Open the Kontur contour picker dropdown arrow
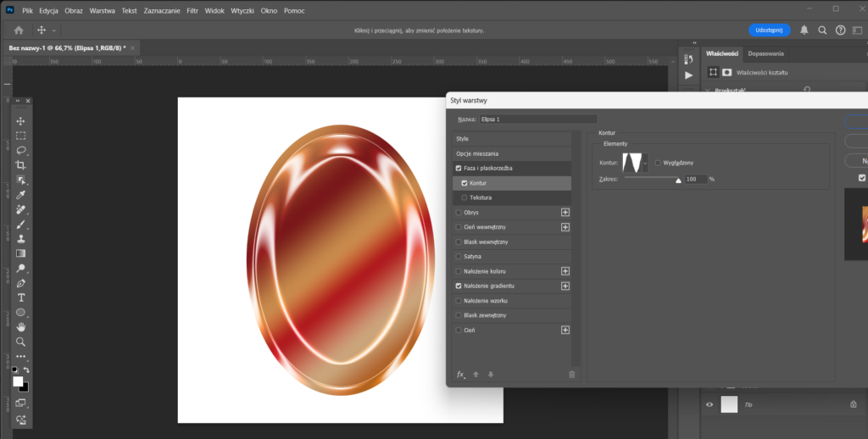868x439 pixels. pyautogui.click(x=645, y=164)
